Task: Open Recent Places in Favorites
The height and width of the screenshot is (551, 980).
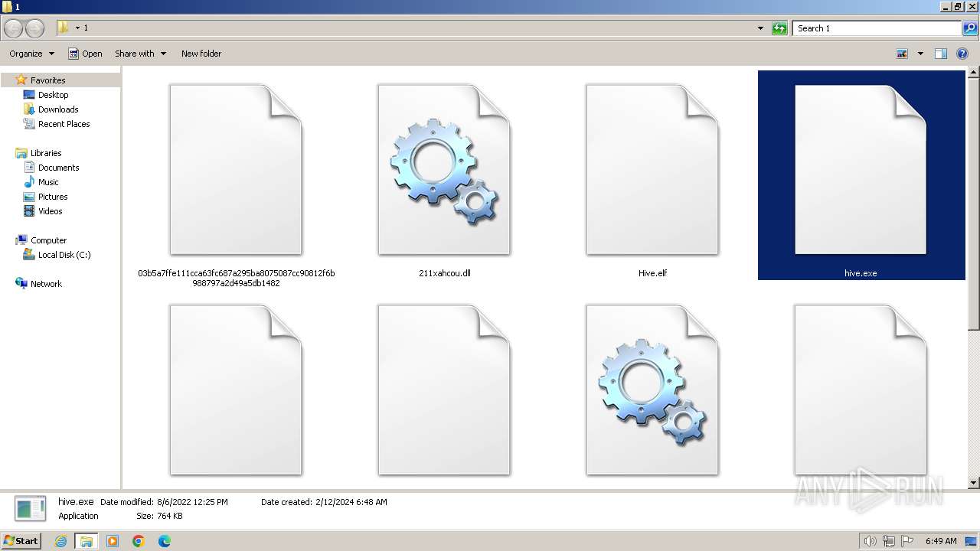Action: pyautogui.click(x=64, y=124)
